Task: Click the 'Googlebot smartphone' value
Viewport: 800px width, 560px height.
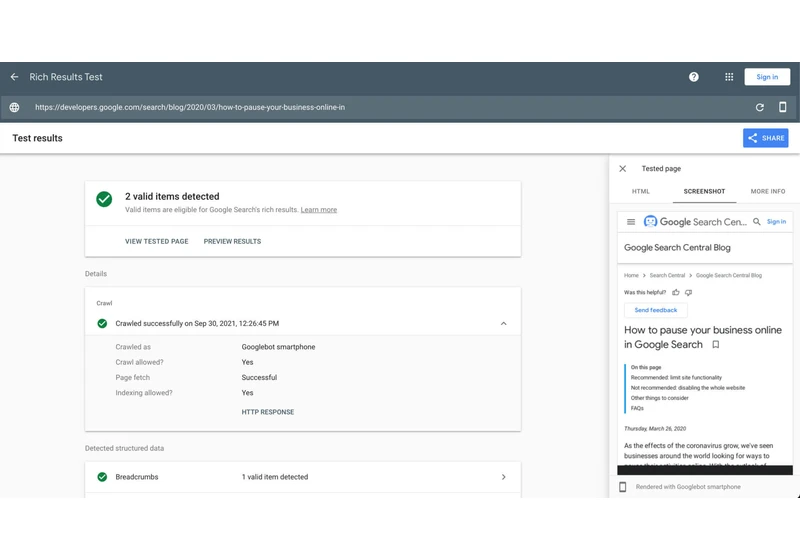Action: (x=278, y=347)
